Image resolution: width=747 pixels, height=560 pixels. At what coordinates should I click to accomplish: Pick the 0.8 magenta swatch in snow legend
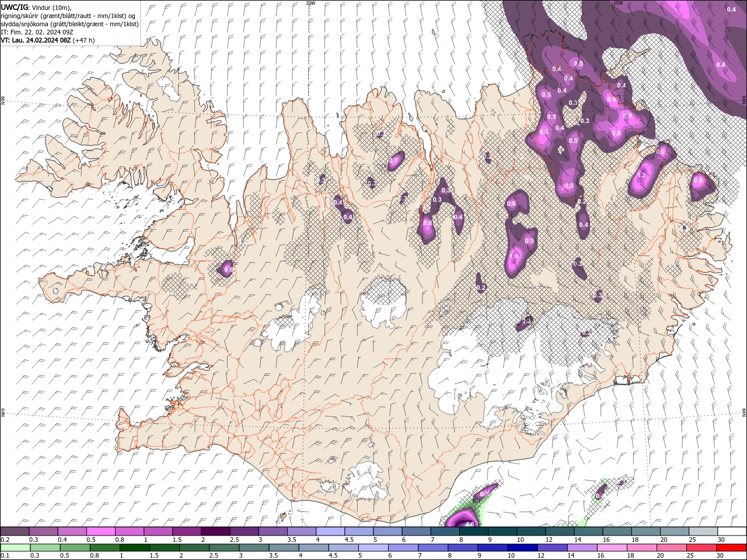(x=130, y=531)
